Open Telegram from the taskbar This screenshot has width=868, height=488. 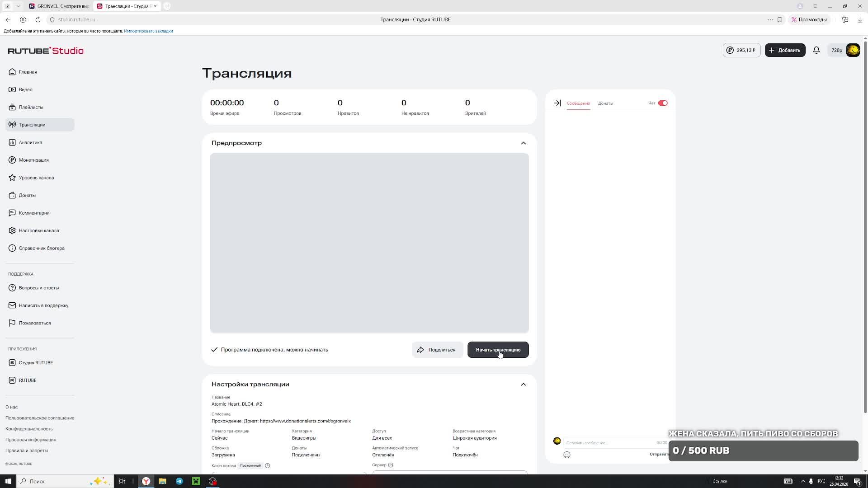pyautogui.click(x=179, y=481)
